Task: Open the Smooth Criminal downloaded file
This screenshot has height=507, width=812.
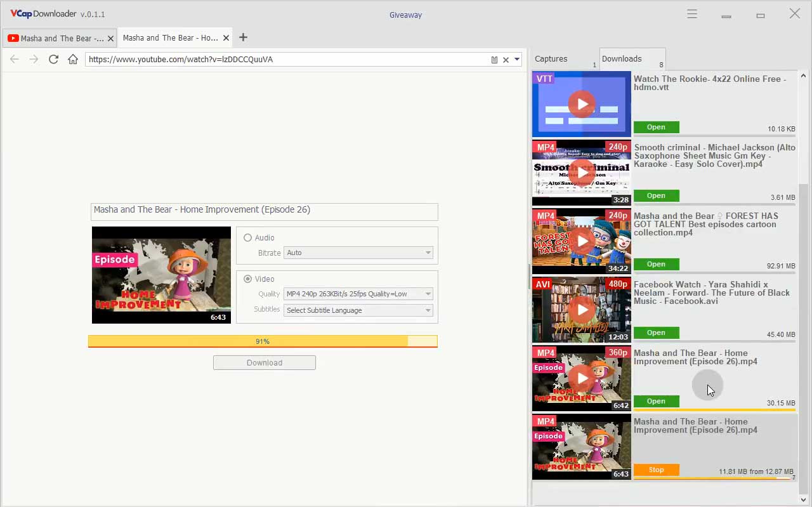Action: click(656, 195)
